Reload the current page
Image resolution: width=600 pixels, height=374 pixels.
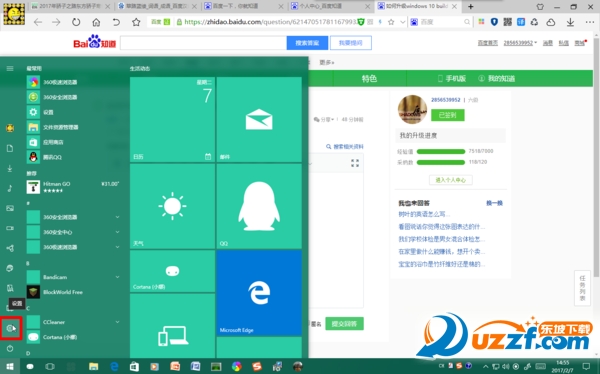pos(76,22)
